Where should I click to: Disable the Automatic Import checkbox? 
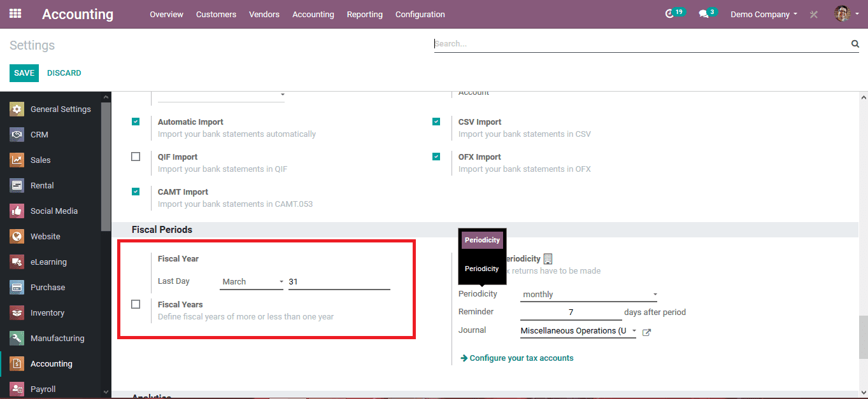tap(136, 122)
